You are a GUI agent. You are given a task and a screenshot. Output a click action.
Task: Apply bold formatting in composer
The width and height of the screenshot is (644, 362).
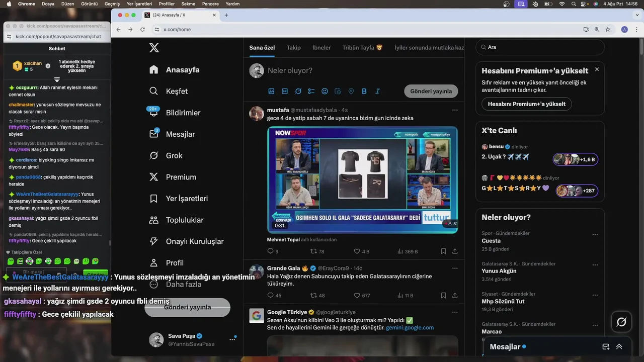(364, 91)
